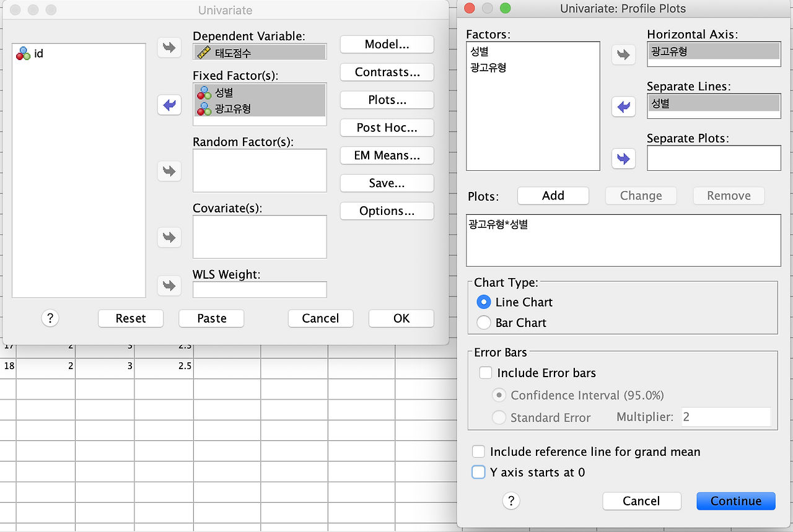Click the Dependent Variable field 태도점수
Screen dimensions: 793x532
point(260,53)
